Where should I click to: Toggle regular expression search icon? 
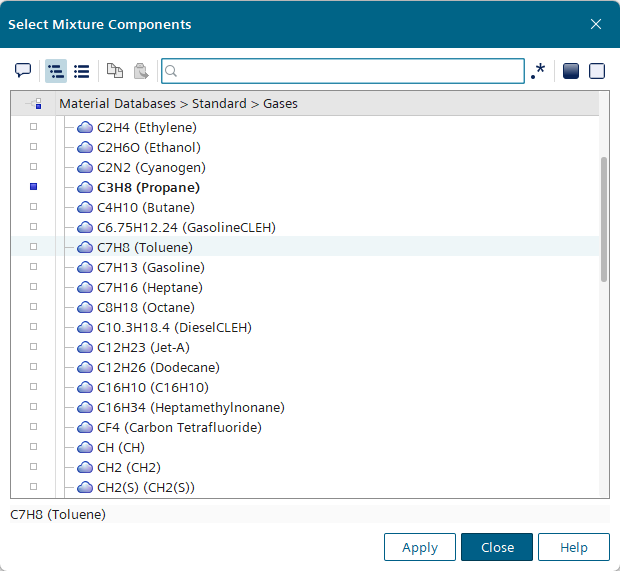click(539, 71)
